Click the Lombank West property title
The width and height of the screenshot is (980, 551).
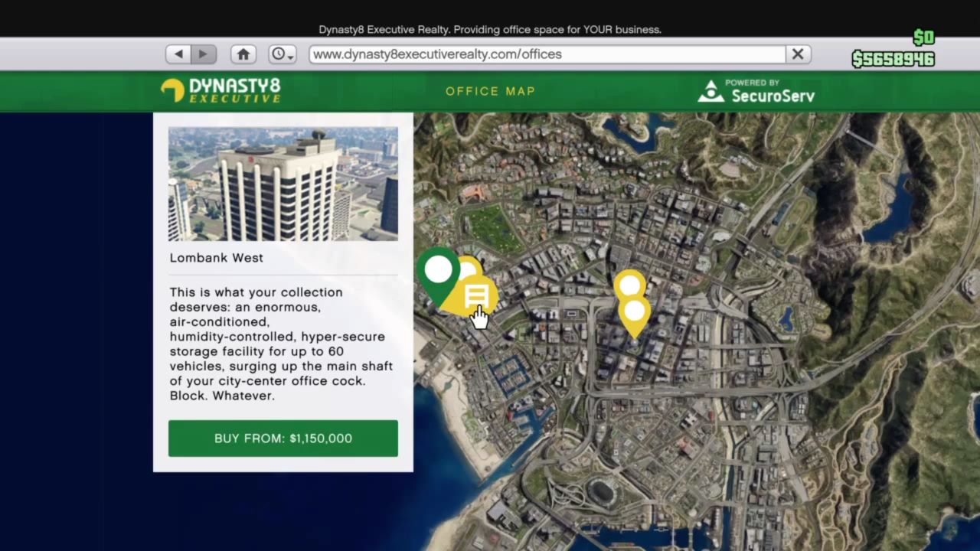217,258
